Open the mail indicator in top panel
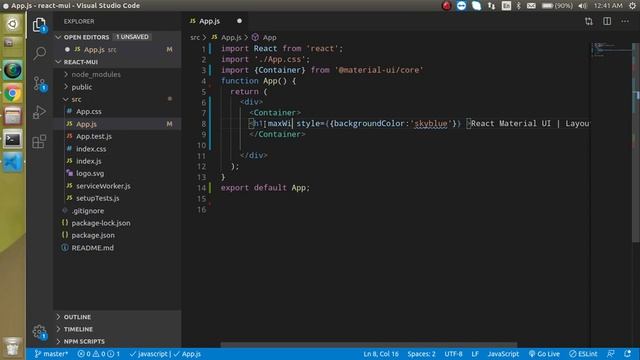The width and height of the screenshot is (640, 360). (531, 6)
